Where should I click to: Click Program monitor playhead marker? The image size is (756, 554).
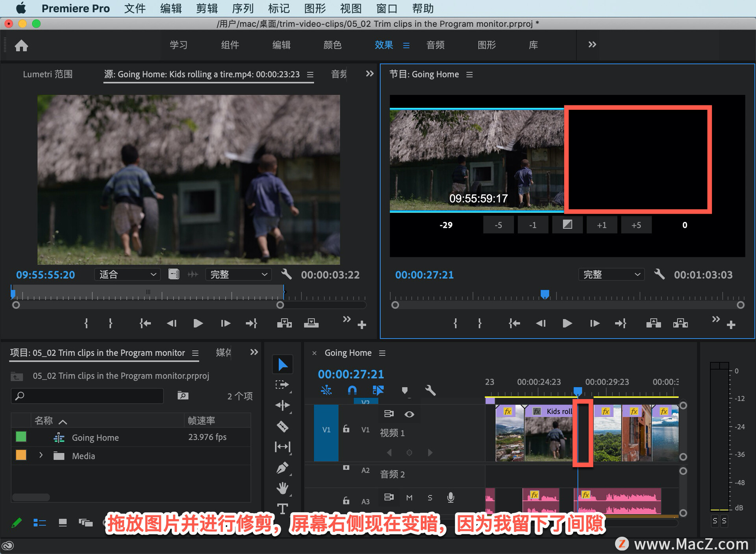[x=545, y=294]
